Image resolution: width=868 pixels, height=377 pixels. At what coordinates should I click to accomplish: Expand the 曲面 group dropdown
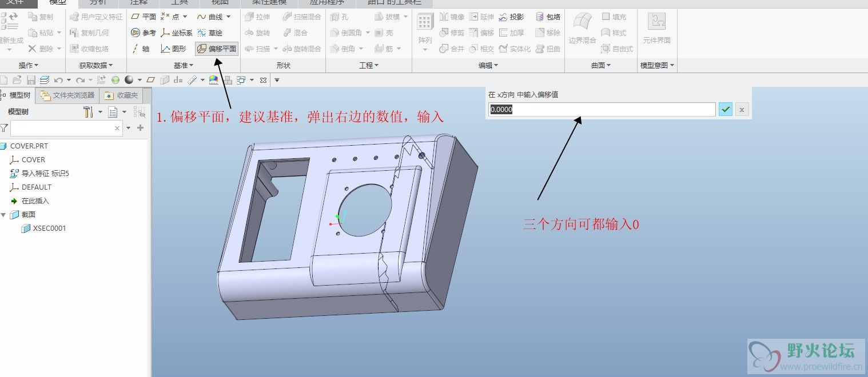pos(601,66)
